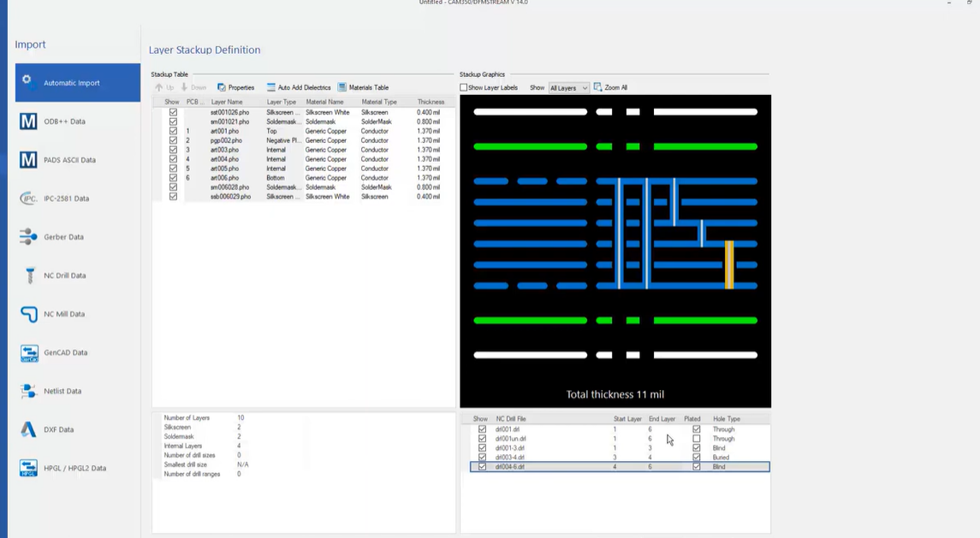The image size is (980, 538).
Task: Click the Total thickness 11 mil label
Action: 615,394
